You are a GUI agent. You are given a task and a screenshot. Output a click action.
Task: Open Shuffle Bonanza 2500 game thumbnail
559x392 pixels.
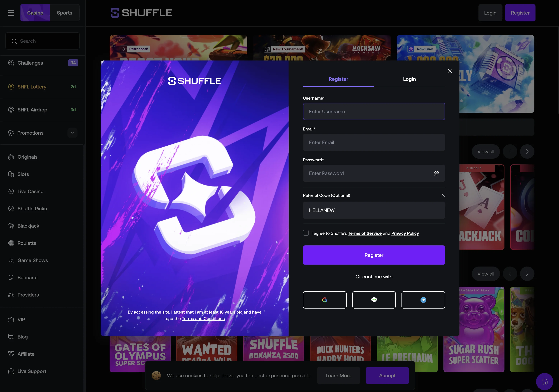(x=273, y=348)
